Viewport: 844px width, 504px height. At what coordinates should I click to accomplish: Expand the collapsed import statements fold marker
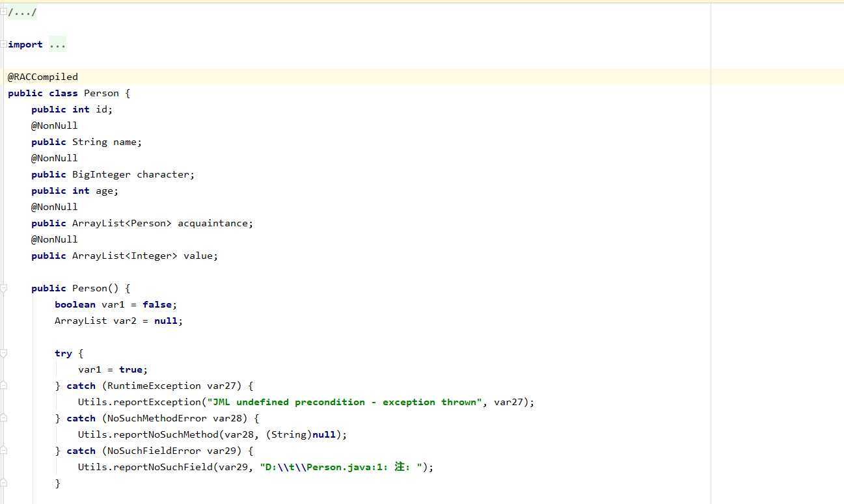3,44
